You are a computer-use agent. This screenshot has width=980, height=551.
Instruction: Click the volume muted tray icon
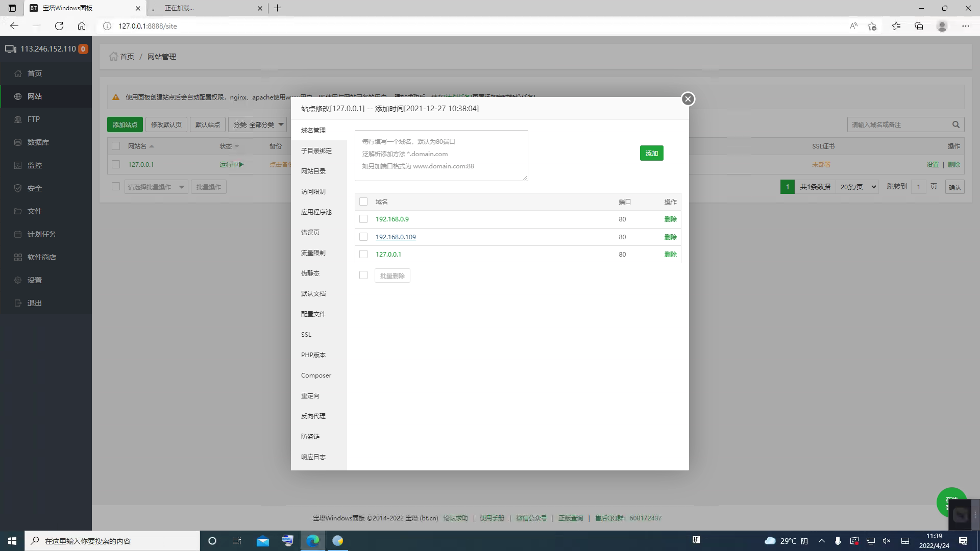click(x=887, y=541)
